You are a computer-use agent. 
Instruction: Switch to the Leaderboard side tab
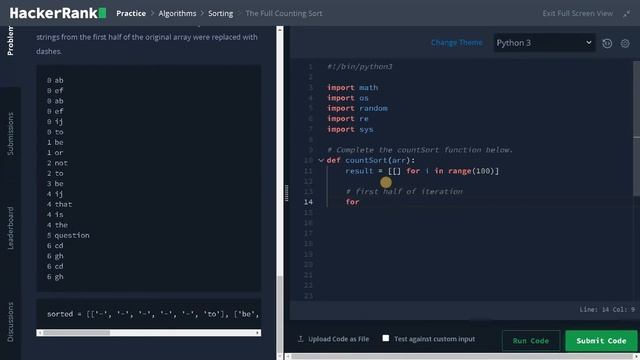[10, 228]
